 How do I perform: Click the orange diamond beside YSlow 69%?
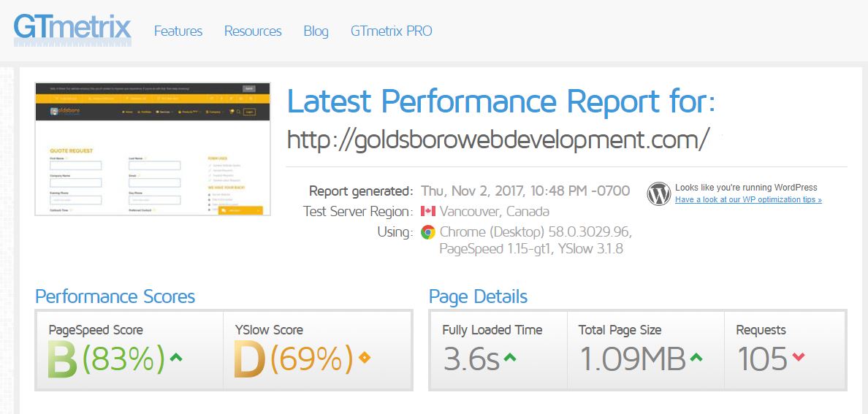(365, 358)
